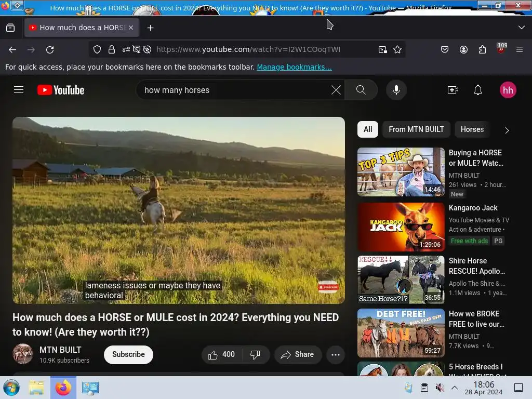Reload the page in Firefox
This screenshot has height=399, width=532.
point(50,49)
